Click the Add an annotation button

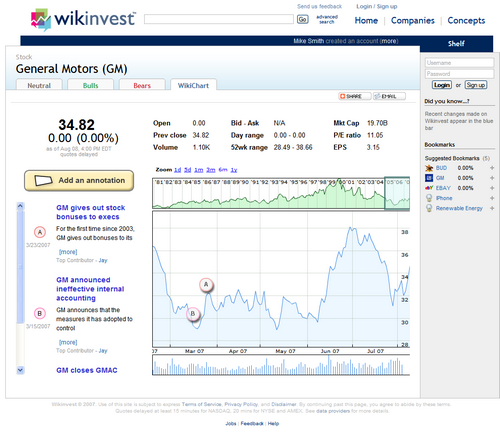point(79,180)
